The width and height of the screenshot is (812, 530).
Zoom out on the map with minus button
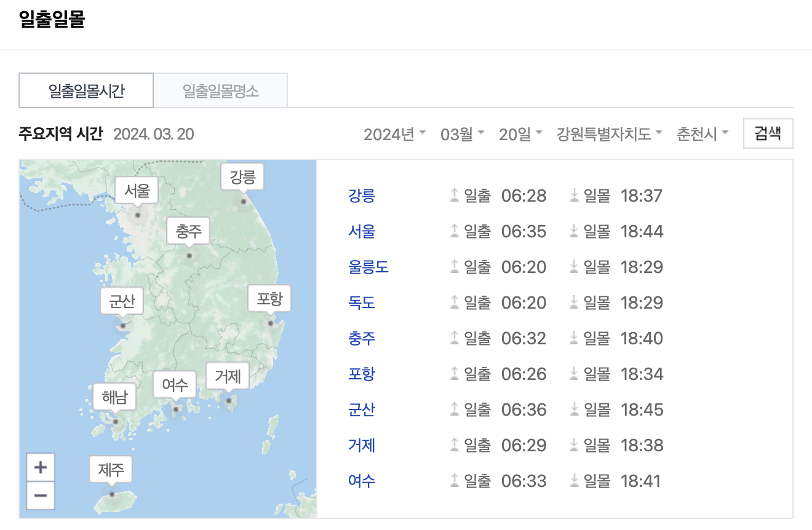click(x=40, y=495)
